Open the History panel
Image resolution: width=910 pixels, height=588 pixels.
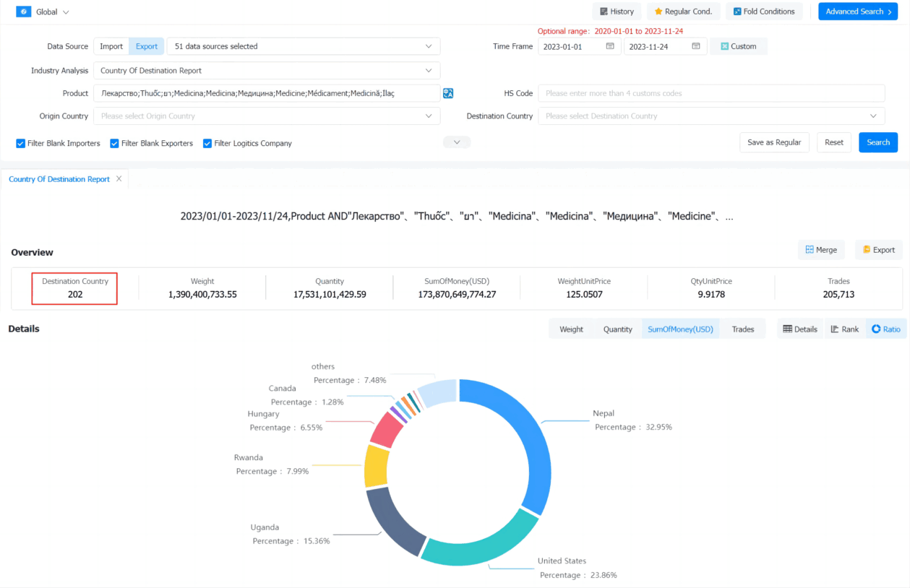pos(617,12)
